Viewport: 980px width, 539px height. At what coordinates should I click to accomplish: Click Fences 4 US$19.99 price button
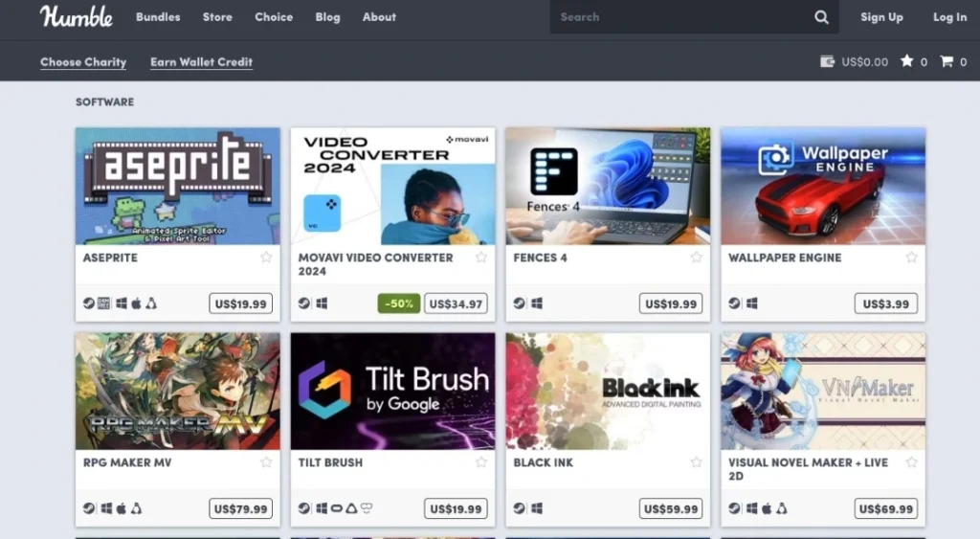pyautogui.click(x=671, y=303)
